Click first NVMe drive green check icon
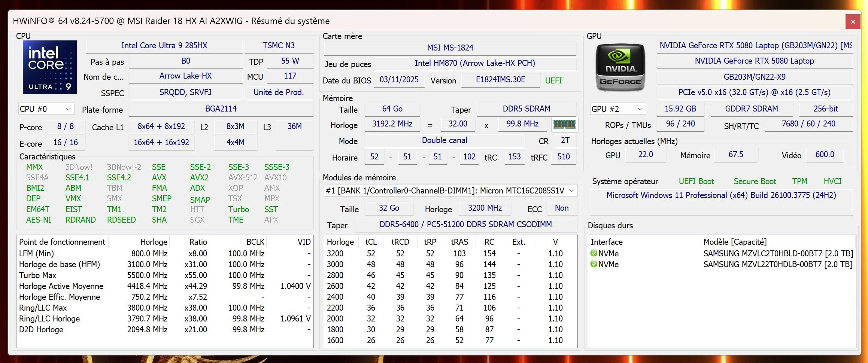This screenshot has height=363, width=868. click(x=594, y=253)
